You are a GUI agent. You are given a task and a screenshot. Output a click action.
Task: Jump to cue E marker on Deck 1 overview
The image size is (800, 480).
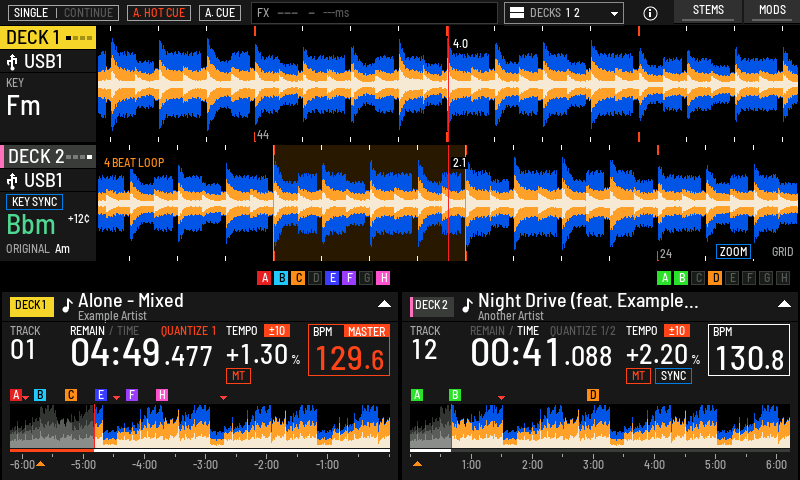[101, 395]
